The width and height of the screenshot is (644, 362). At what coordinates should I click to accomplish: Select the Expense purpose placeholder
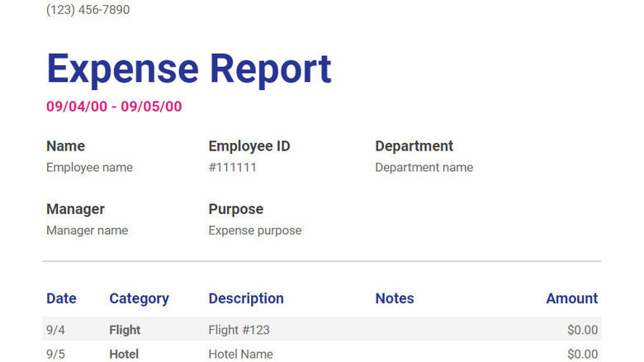(x=254, y=231)
